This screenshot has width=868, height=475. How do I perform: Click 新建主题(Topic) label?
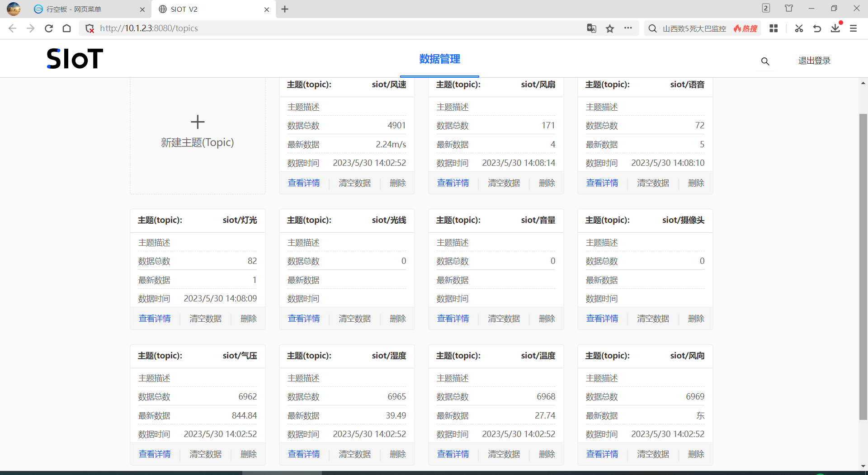(x=198, y=142)
